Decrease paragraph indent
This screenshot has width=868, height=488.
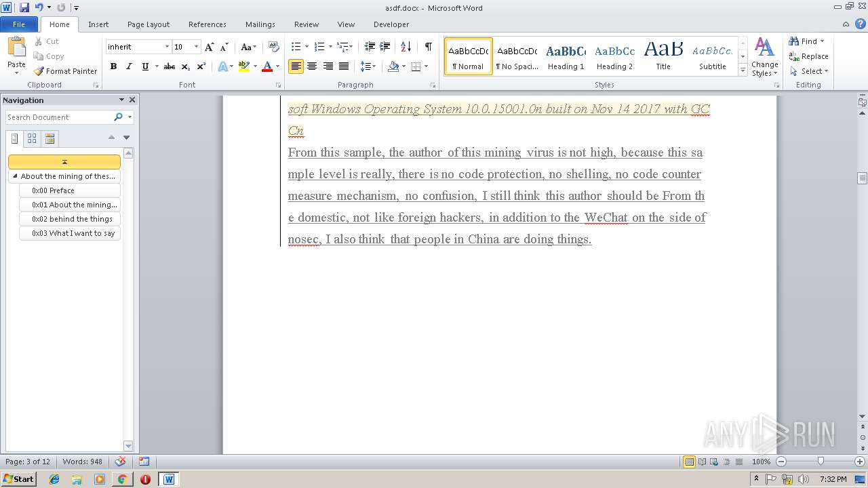coord(370,46)
